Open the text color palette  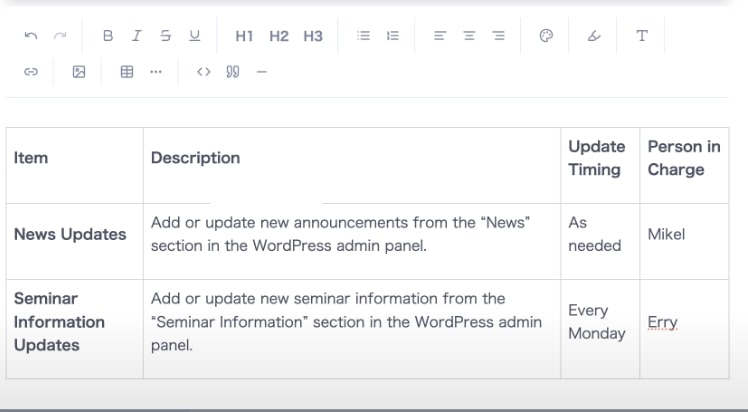click(x=546, y=36)
